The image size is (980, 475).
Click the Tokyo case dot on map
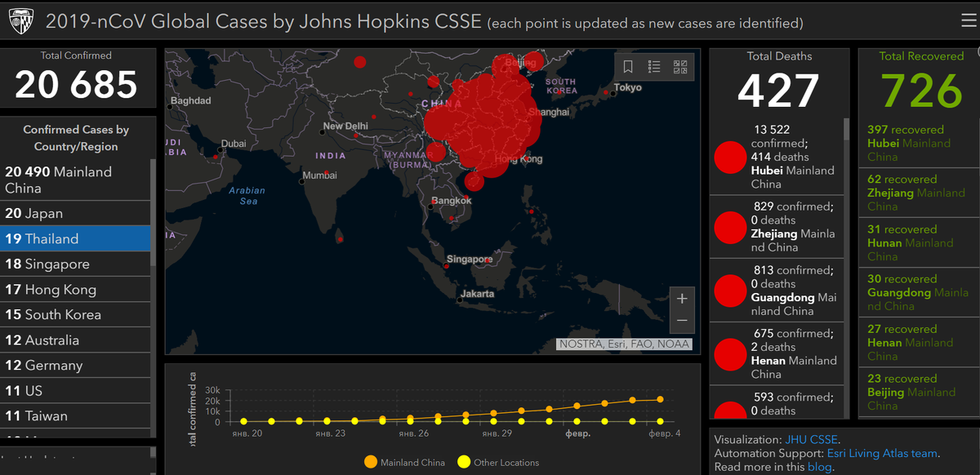[605, 93]
